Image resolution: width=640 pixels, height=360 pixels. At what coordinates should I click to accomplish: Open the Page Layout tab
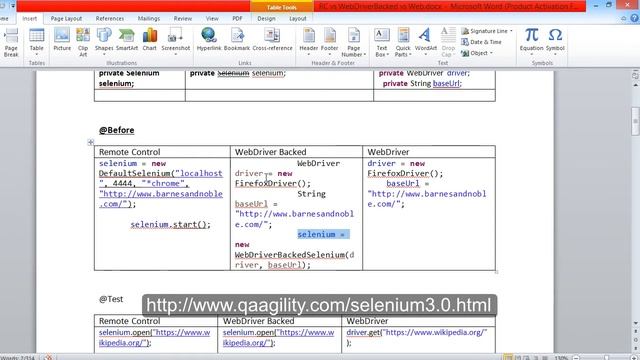click(x=66, y=18)
